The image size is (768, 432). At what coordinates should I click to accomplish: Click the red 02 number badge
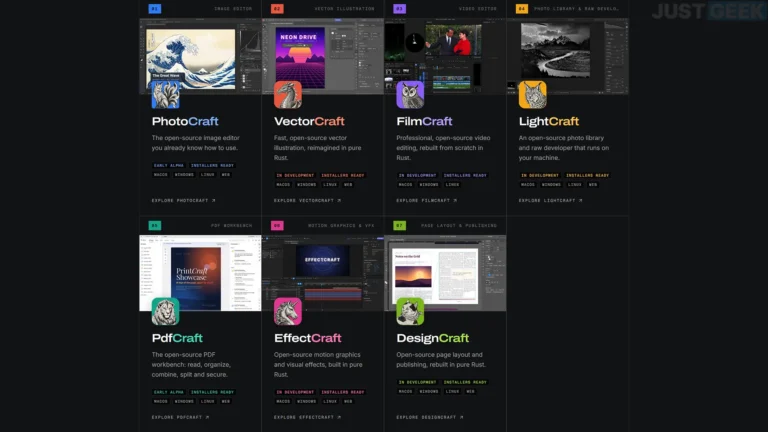(x=277, y=9)
